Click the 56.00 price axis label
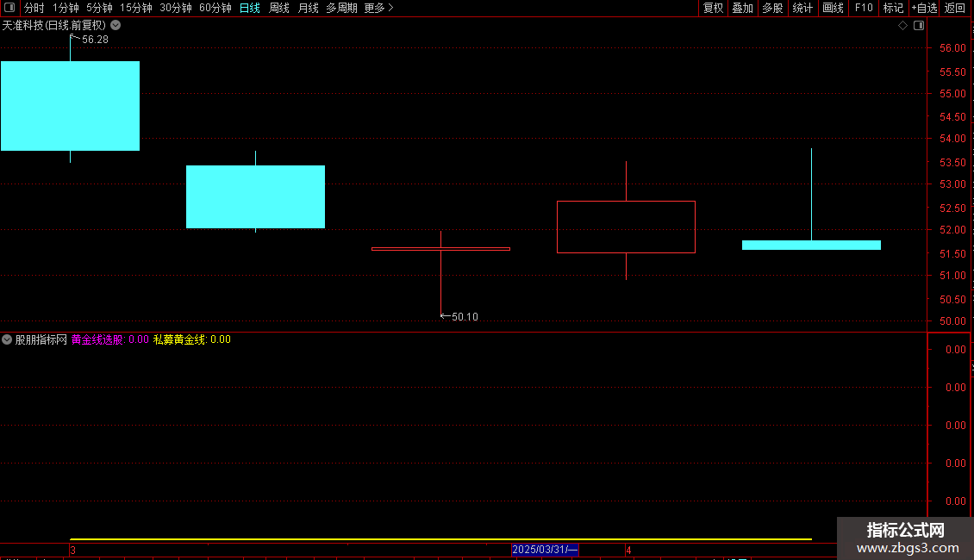 click(952, 47)
